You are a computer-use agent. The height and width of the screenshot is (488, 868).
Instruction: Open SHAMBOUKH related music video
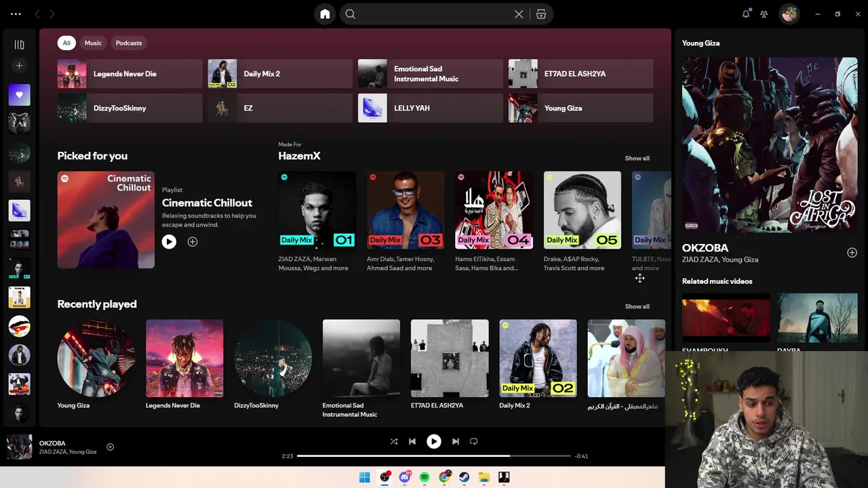point(726,323)
